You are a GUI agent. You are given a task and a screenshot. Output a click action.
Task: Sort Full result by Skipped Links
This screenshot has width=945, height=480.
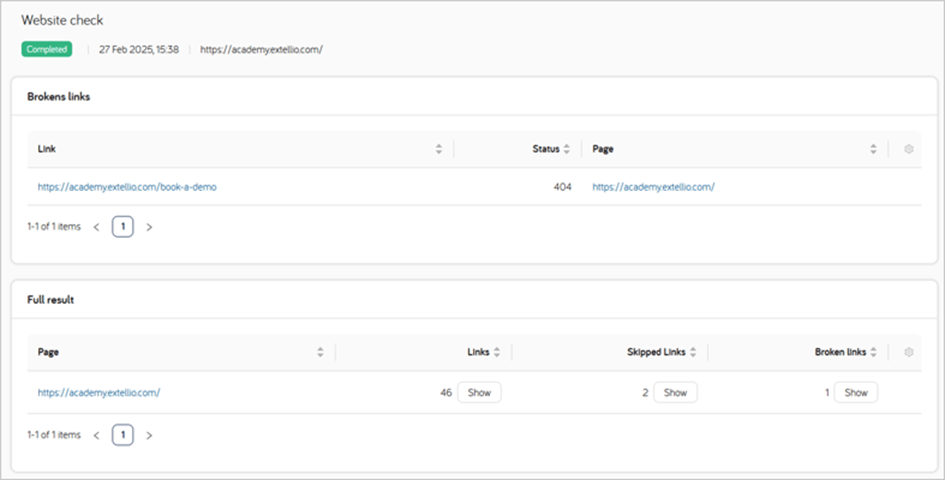tap(693, 352)
